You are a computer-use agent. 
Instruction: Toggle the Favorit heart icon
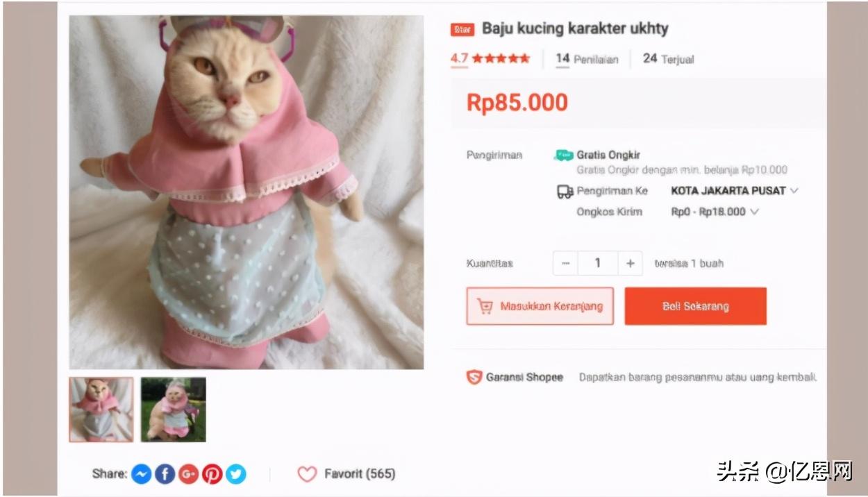(x=307, y=474)
